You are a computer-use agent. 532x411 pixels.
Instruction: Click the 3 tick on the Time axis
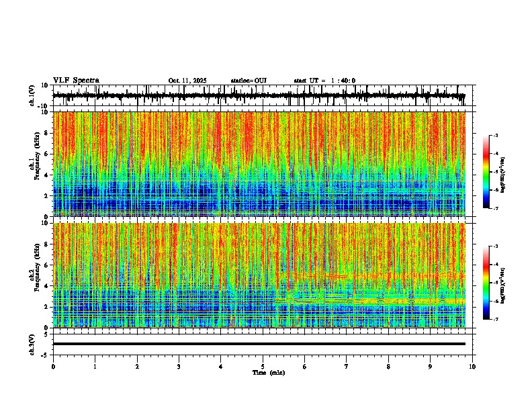point(179,367)
